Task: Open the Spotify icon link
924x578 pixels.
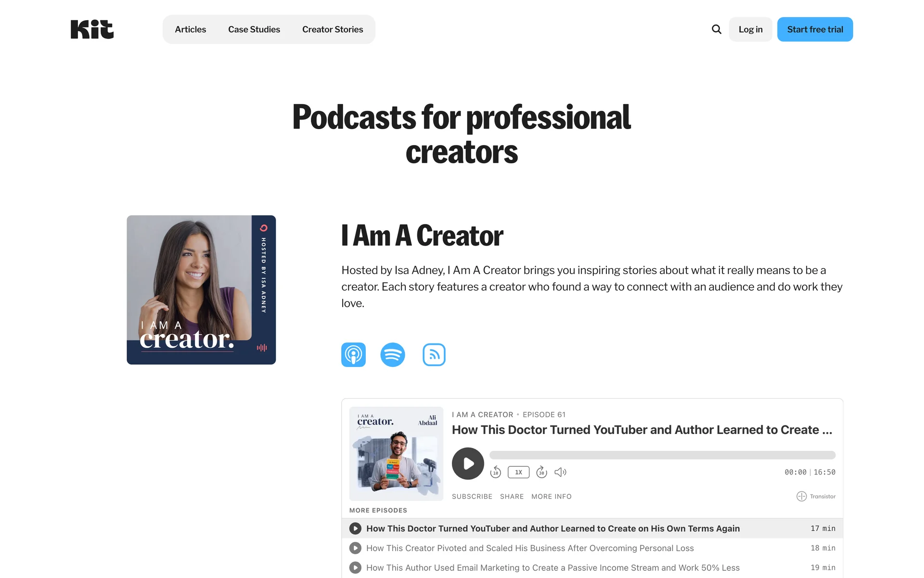Action: pyautogui.click(x=393, y=355)
